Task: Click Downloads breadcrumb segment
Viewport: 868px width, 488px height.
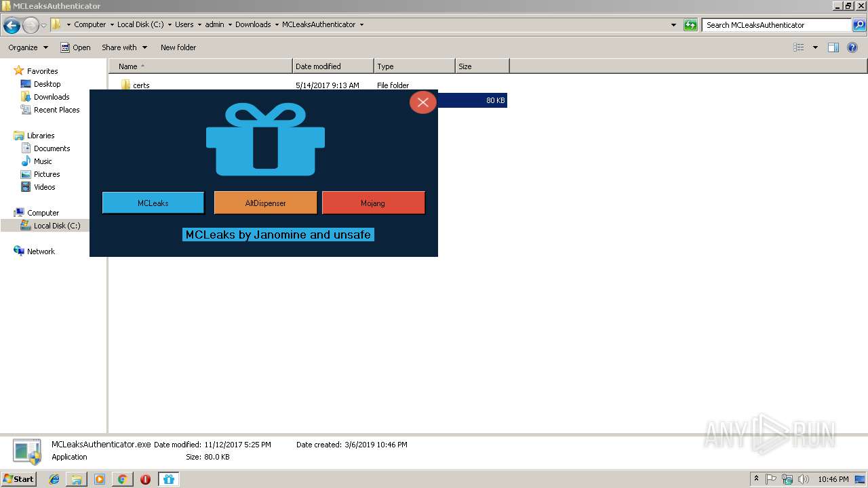Action: pos(253,24)
